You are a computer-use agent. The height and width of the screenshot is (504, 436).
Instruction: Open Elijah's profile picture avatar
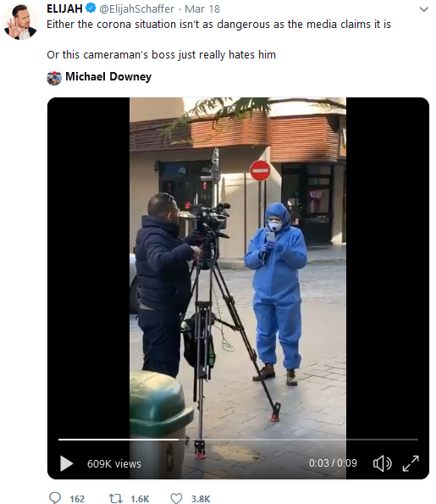(x=20, y=22)
